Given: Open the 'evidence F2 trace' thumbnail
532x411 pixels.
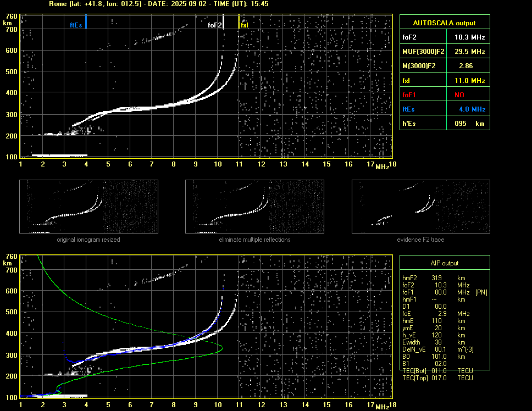Looking at the screenshot, I should click(421, 207).
